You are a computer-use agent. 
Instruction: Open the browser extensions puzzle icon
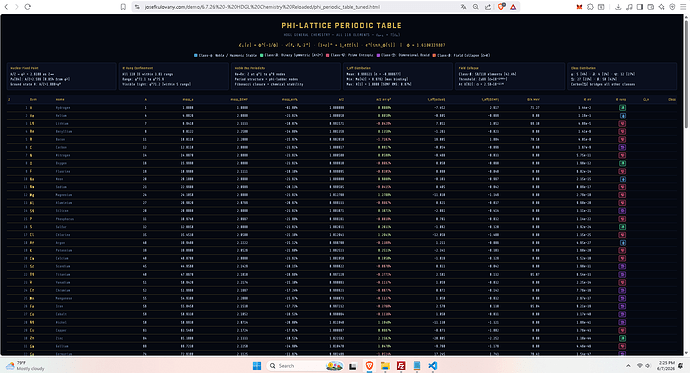[x=590, y=7]
